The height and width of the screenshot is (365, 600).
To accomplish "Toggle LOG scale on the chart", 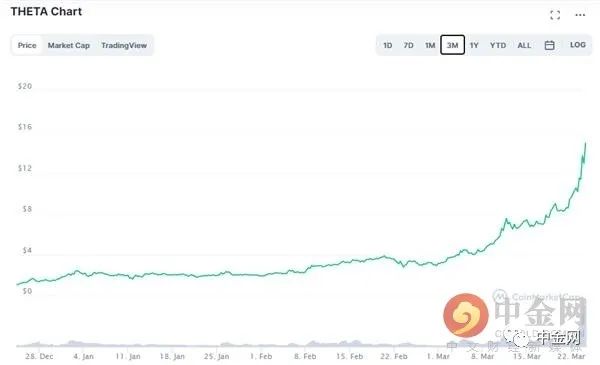I will click(x=577, y=45).
